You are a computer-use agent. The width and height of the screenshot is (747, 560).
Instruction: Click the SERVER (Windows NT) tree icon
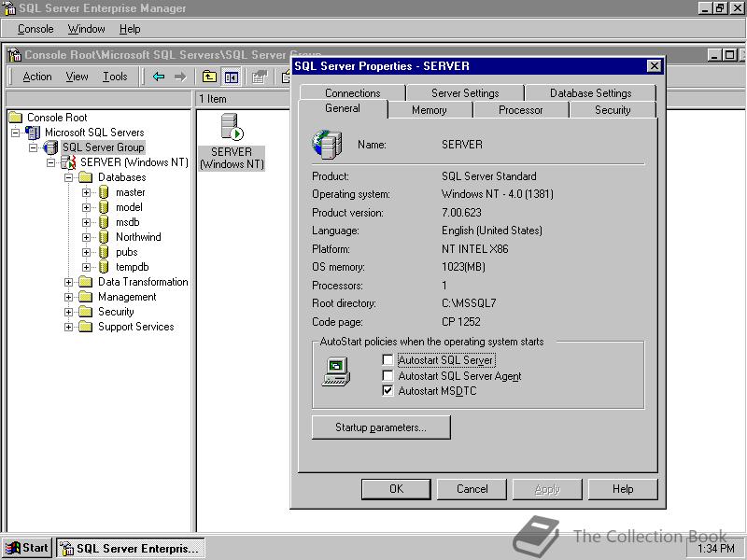pyautogui.click(x=68, y=162)
